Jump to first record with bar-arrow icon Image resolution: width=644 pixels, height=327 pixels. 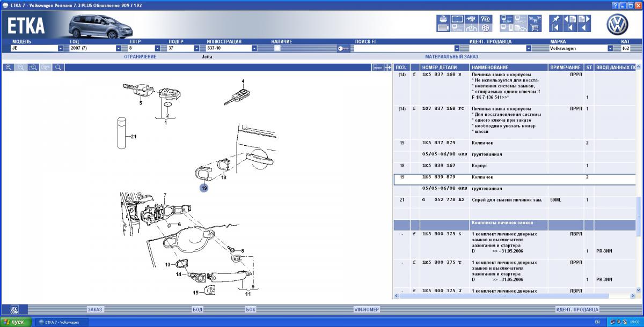[x=556, y=28]
